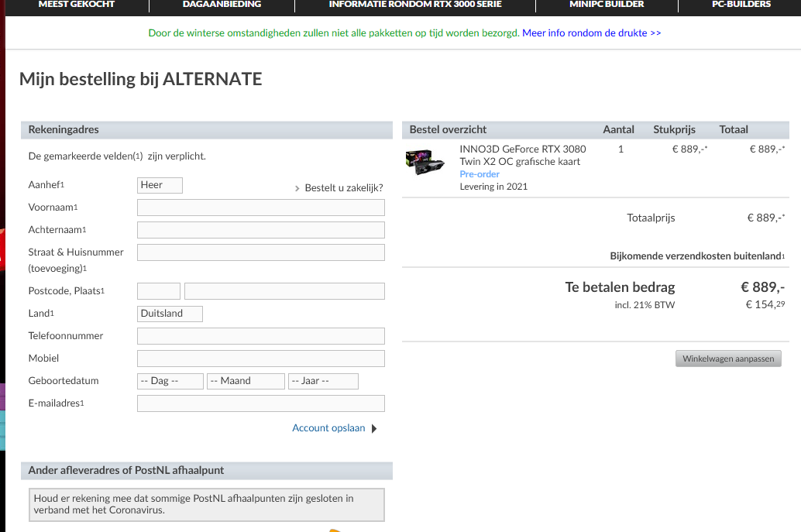Open the Maand birth date dropdown
Viewport: 801px width, 532px height.
coord(246,382)
